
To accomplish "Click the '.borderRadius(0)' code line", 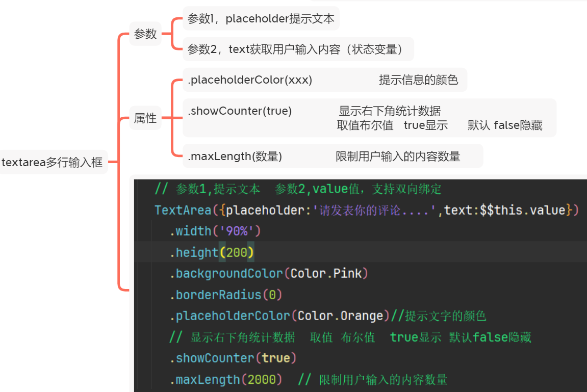I will (226, 295).
